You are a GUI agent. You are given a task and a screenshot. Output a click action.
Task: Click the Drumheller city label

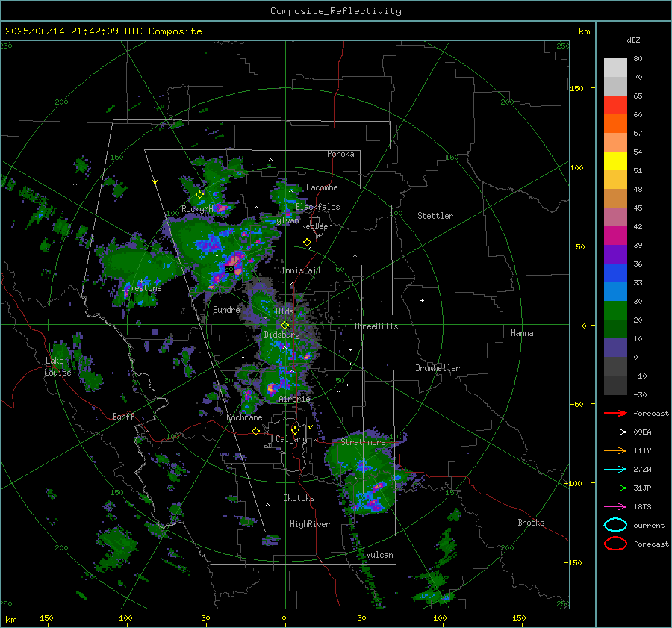point(438,368)
